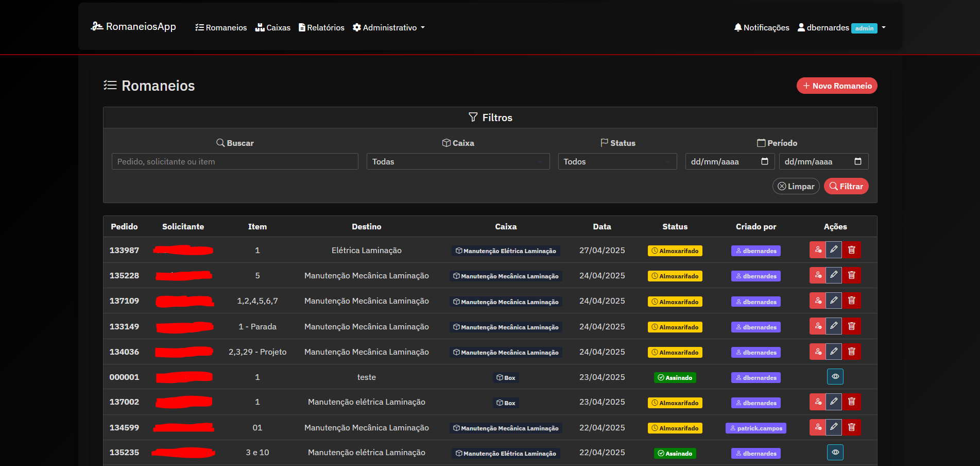Open the Caixa filter dropdown
Image resolution: width=980 pixels, height=466 pixels.
(x=458, y=161)
